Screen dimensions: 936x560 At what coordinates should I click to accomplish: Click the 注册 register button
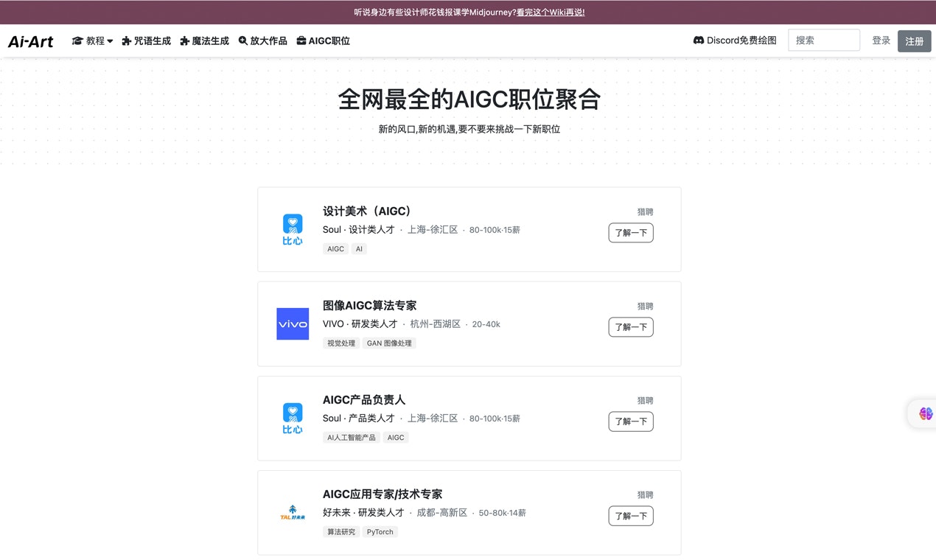coord(915,41)
